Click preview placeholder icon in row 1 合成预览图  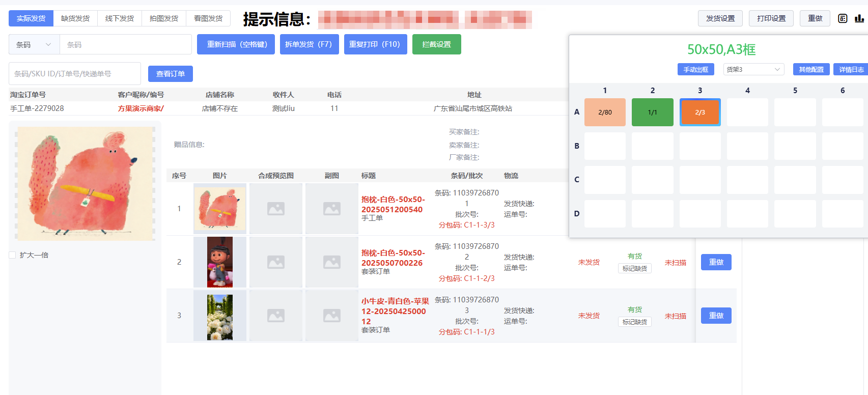tap(276, 209)
